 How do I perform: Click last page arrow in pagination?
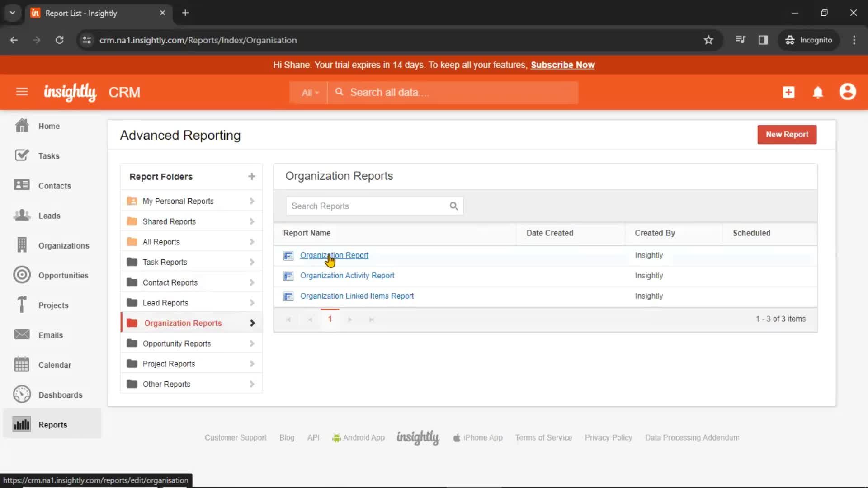372,319
